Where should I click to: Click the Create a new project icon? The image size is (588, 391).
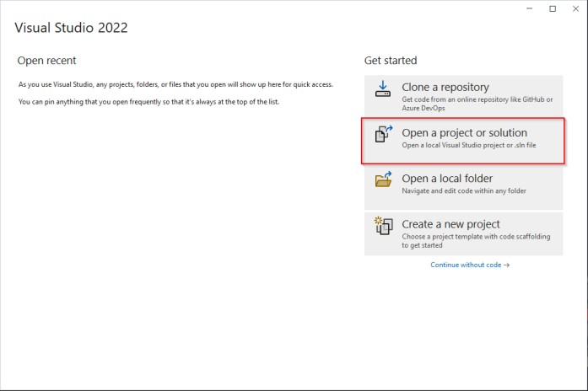pyautogui.click(x=383, y=226)
